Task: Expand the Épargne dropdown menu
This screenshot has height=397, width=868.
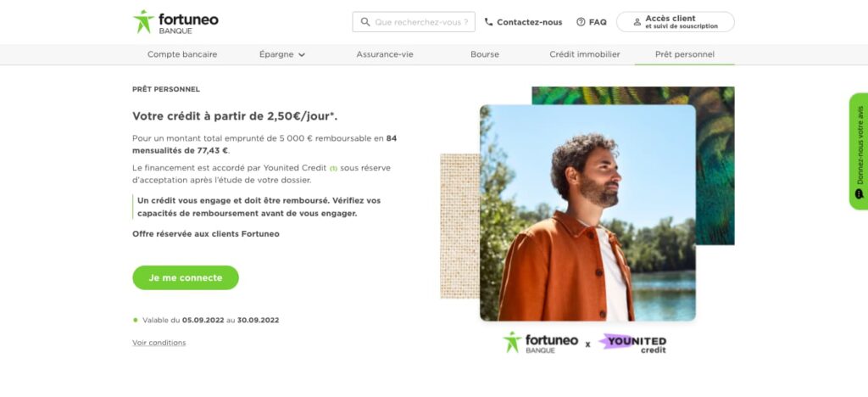Action: tap(282, 54)
